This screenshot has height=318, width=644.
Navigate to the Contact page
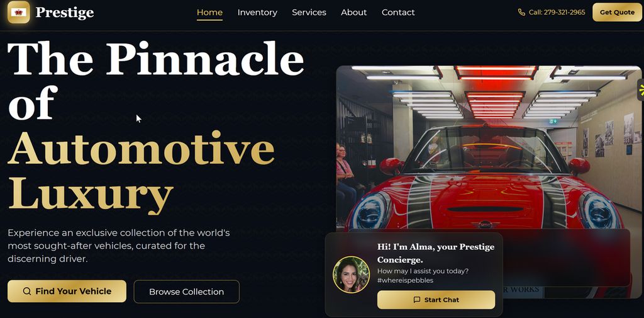click(398, 13)
